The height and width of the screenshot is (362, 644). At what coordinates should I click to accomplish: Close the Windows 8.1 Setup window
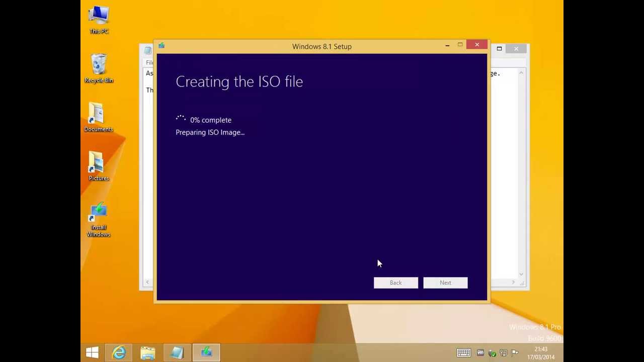click(x=477, y=45)
